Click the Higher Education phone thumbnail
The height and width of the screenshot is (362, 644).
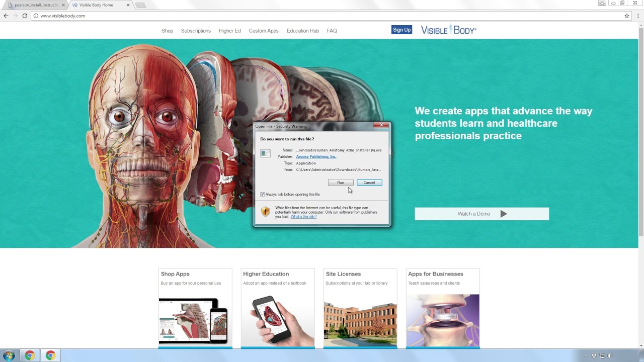pos(278,321)
